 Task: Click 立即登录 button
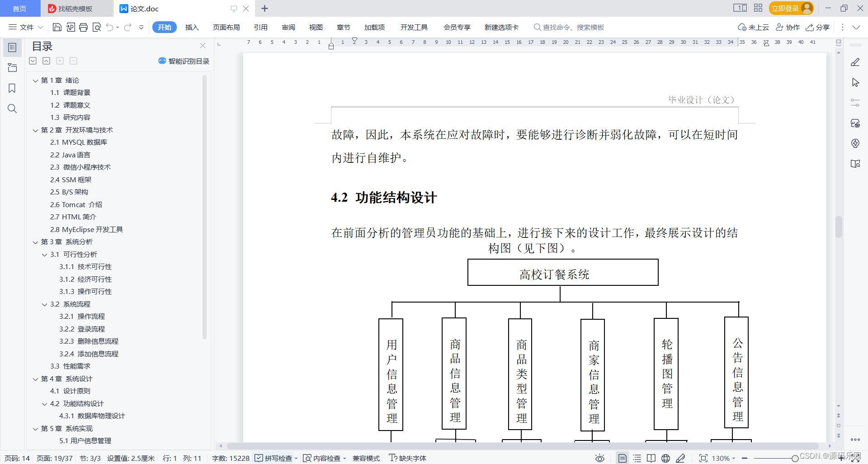pos(791,8)
